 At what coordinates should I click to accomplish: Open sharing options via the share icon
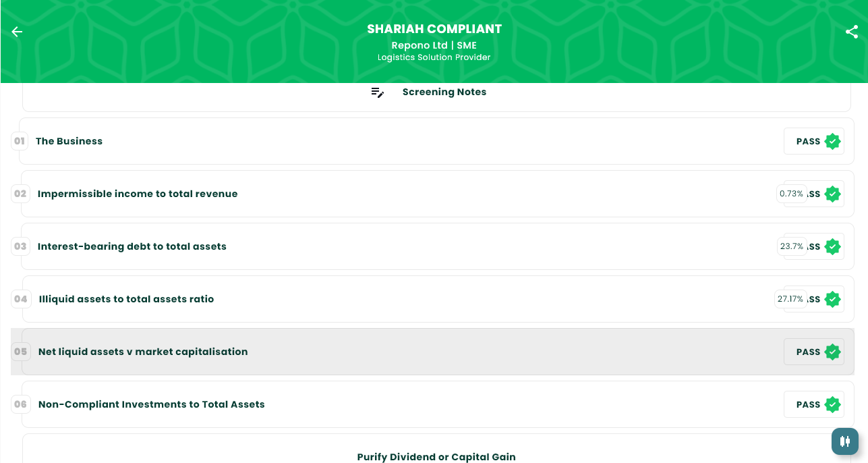(851, 32)
